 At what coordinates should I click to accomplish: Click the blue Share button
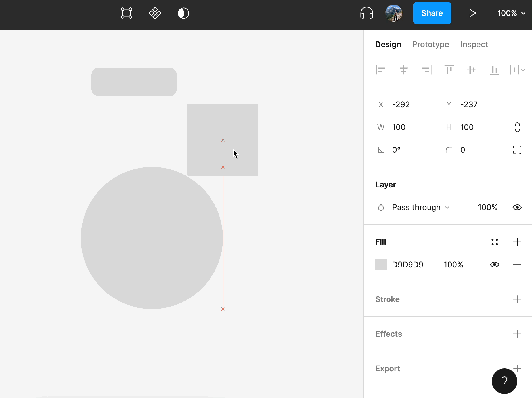(x=432, y=13)
